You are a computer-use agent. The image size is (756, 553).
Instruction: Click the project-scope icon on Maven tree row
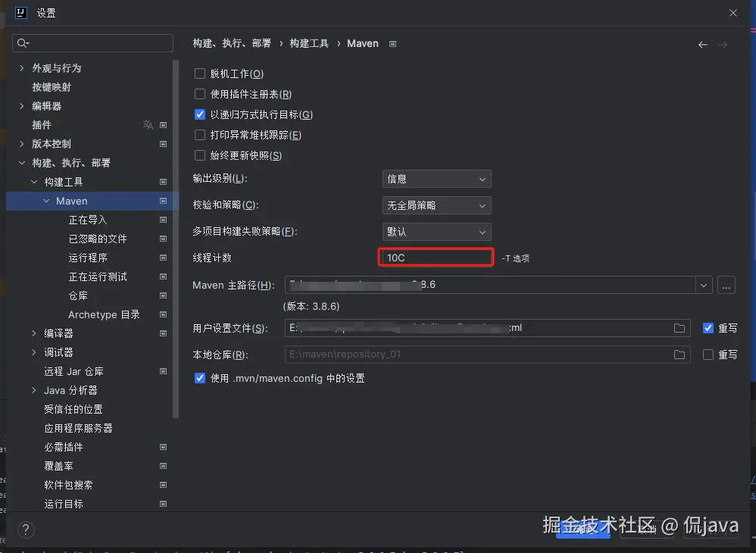click(163, 201)
